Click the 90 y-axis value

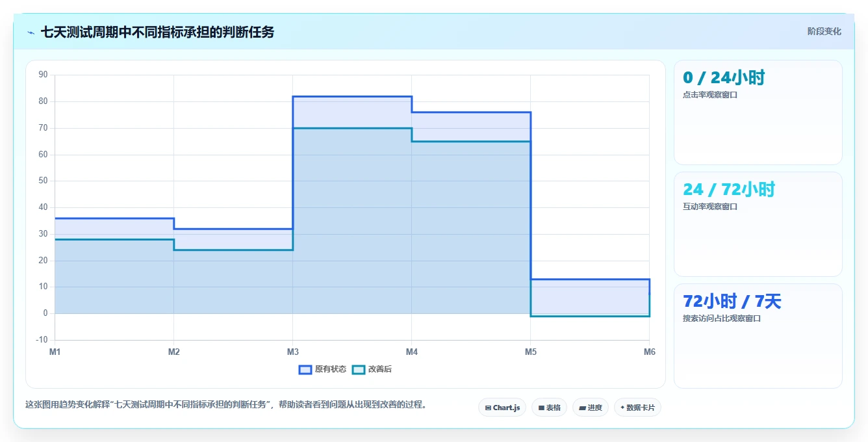point(44,75)
